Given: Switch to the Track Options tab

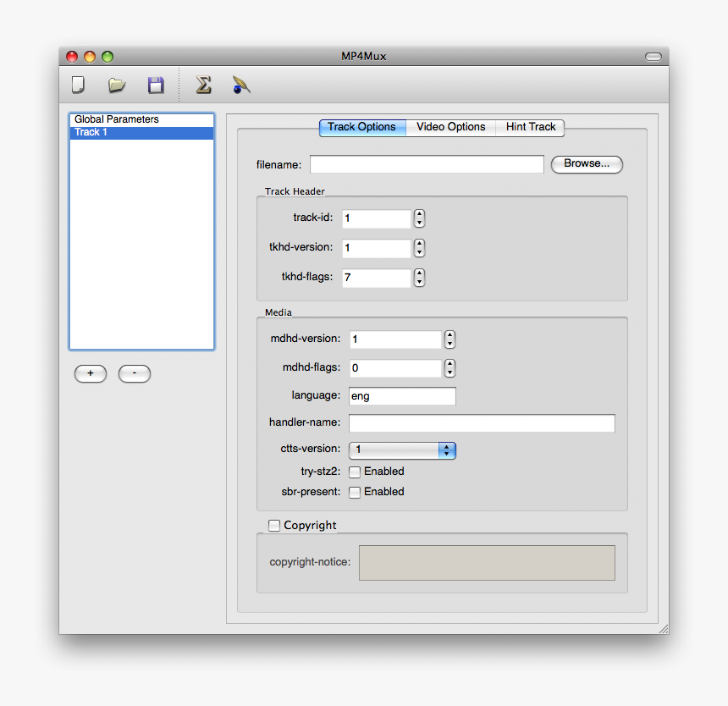Looking at the screenshot, I should click(x=362, y=127).
